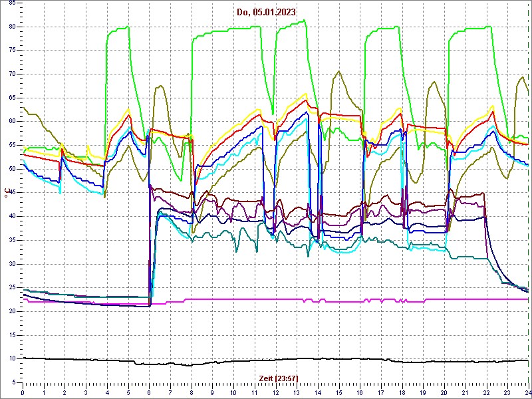This screenshot has height=399, width=532.
Task: Click the olive curve's peak near hour 15
Action: click(338, 72)
